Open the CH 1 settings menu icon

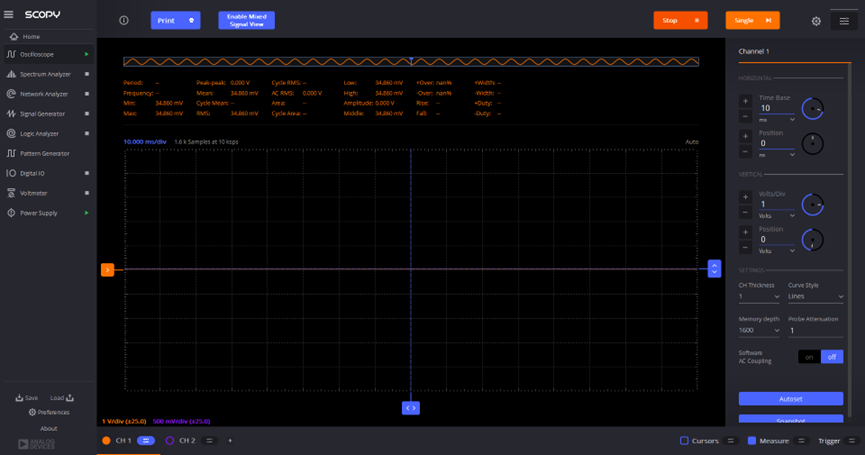[146, 441]
